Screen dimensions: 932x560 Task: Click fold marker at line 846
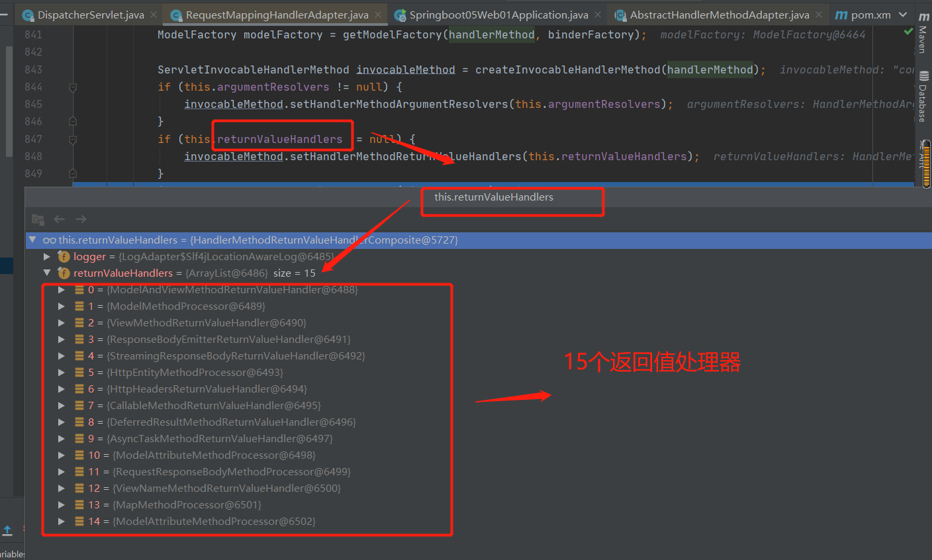point(73,121)
